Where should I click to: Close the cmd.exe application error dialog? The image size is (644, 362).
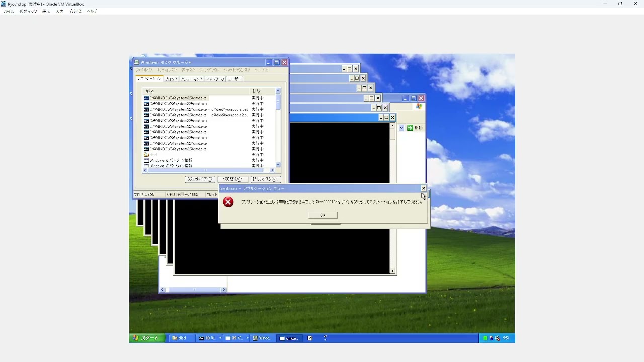(x=423, y=188)
